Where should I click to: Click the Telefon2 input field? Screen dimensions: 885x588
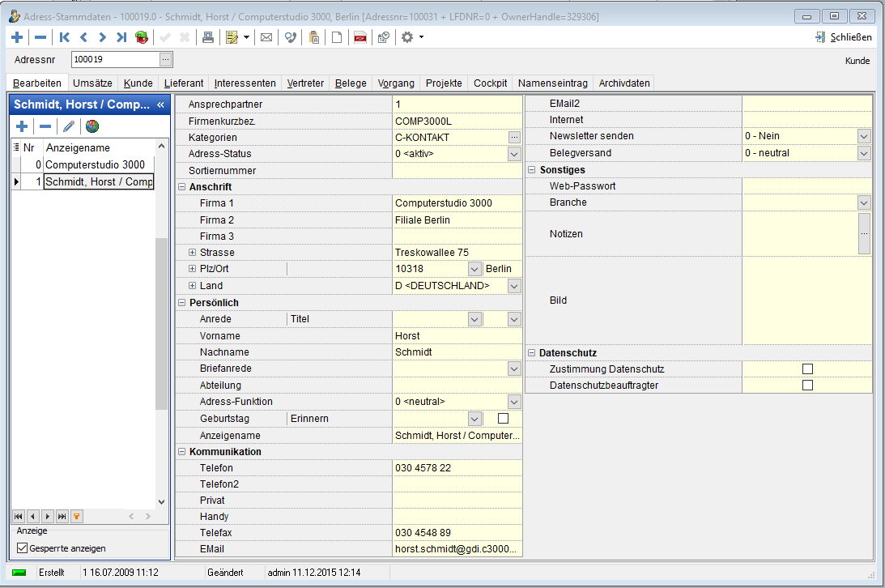(x=457, y=484)
